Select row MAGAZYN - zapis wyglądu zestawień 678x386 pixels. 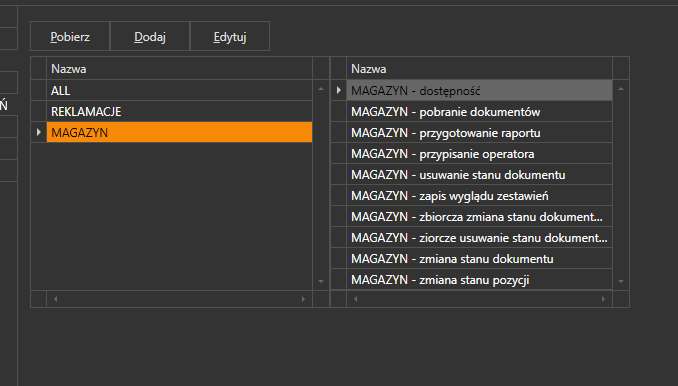479,195
